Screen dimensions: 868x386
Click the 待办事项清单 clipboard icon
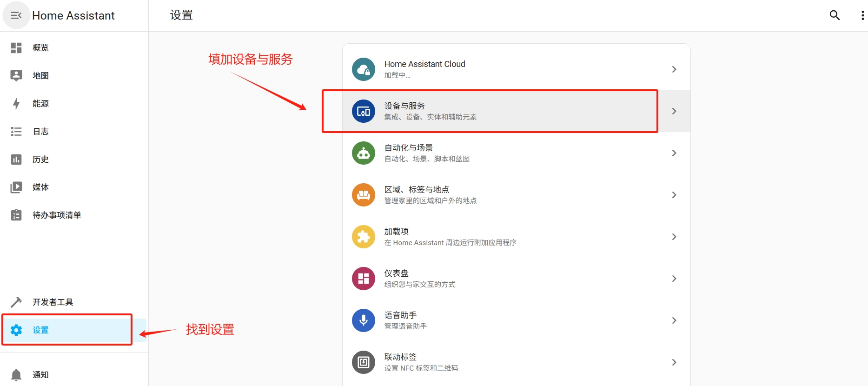[16, 215]
